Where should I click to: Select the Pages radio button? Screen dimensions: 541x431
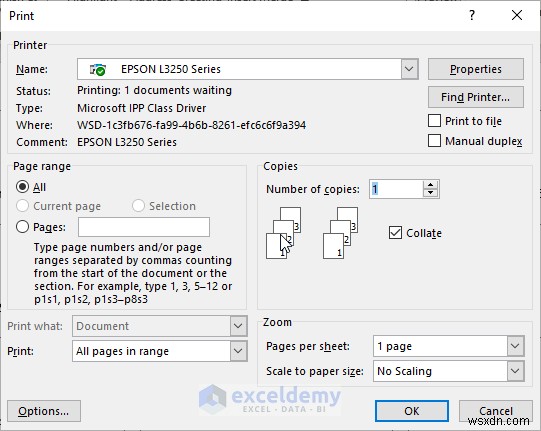click(22, 227)
